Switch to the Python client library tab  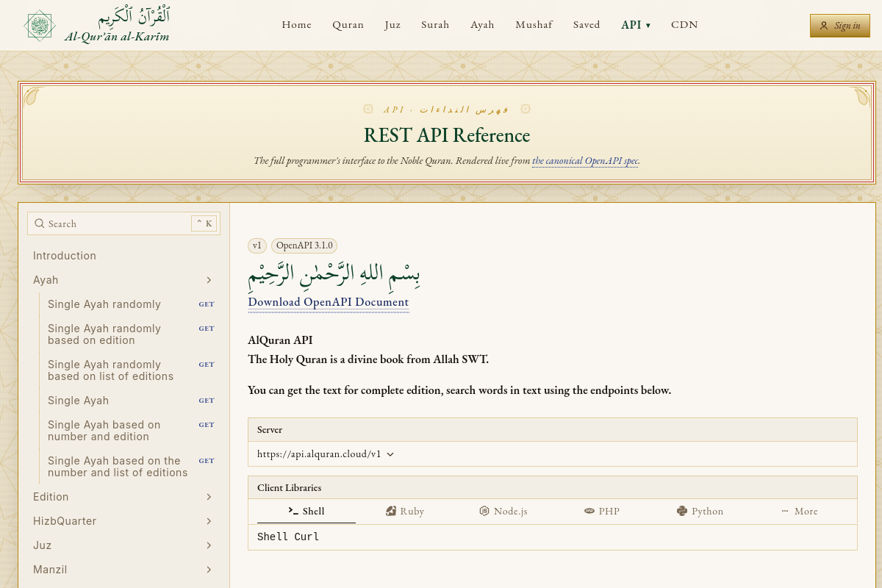pos(700,511)
